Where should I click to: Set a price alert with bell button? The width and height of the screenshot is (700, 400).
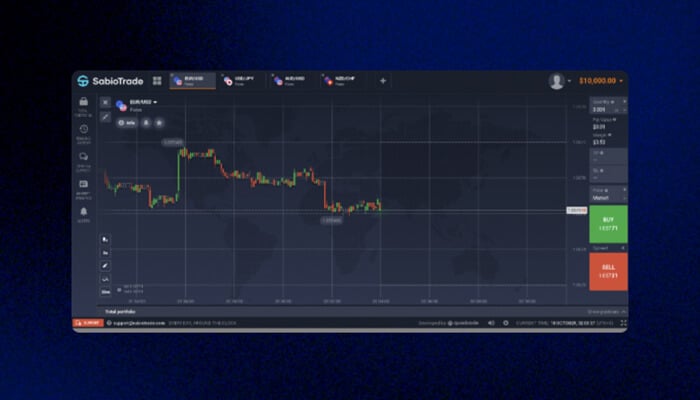146,123
